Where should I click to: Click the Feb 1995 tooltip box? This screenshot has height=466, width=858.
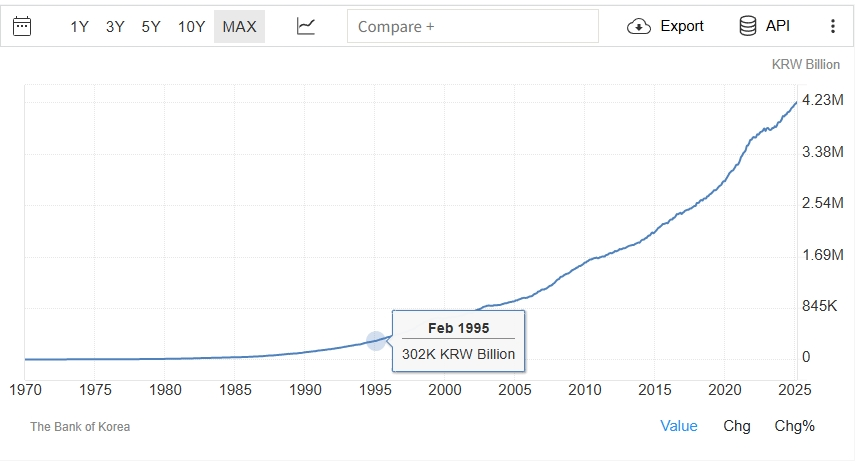[458, 341]
